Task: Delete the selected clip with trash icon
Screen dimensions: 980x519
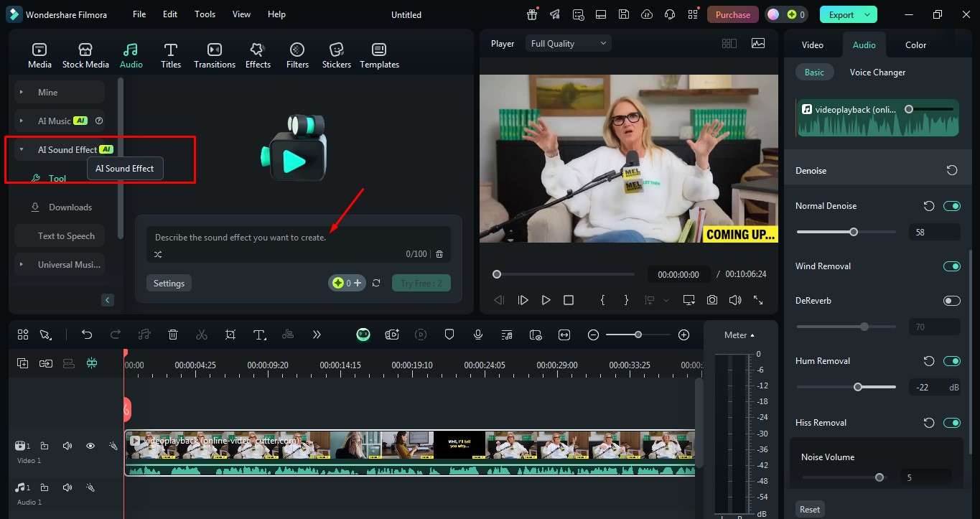Action: 173,335
